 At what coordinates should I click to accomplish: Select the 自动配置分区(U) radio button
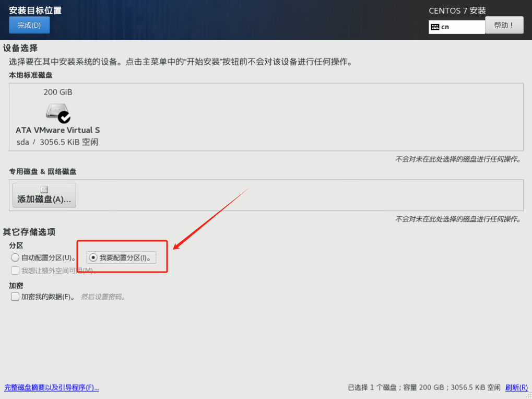pos(15,257)
